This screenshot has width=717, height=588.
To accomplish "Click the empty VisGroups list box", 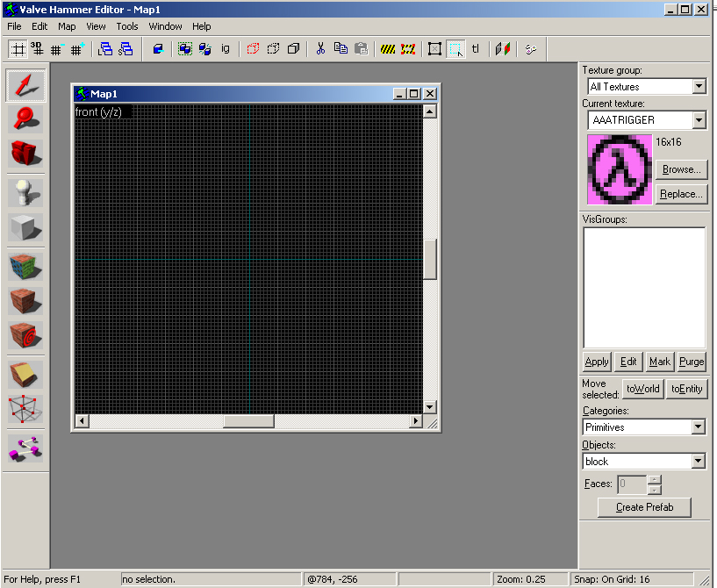I will point(644,288).
